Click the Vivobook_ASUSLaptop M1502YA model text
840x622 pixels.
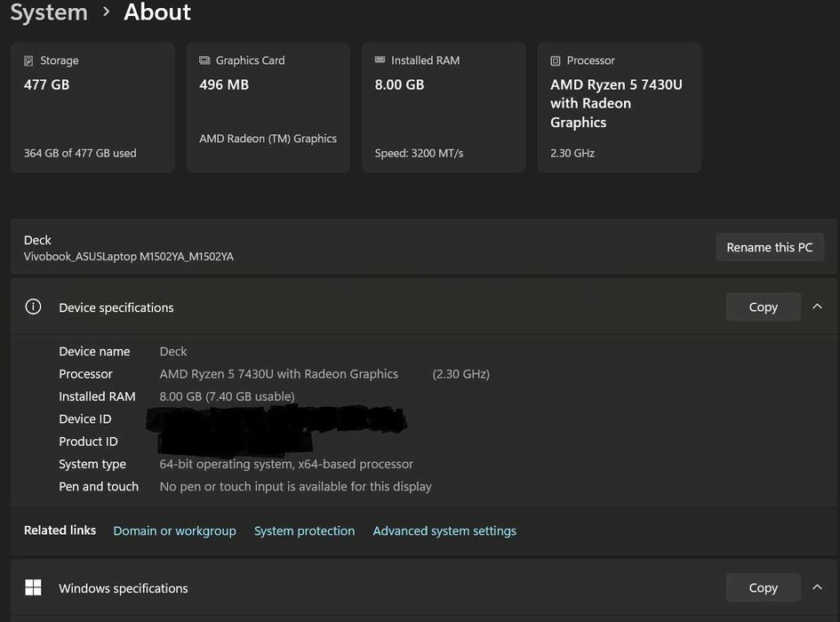129,257
